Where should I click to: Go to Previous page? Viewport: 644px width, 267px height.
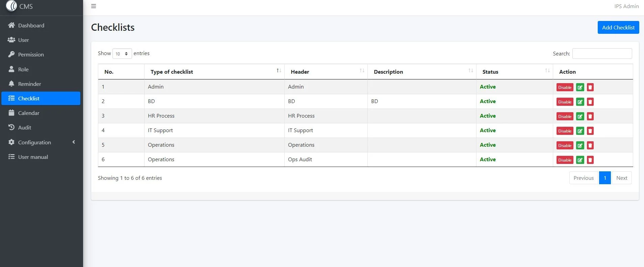point(583,178)
